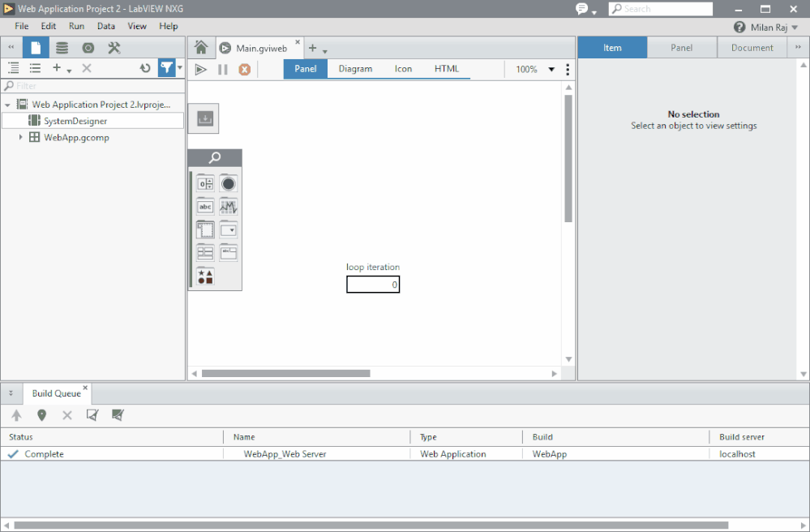Click the loop iteration label text
This screenshot has width=810, height=532.
[373, 267]
